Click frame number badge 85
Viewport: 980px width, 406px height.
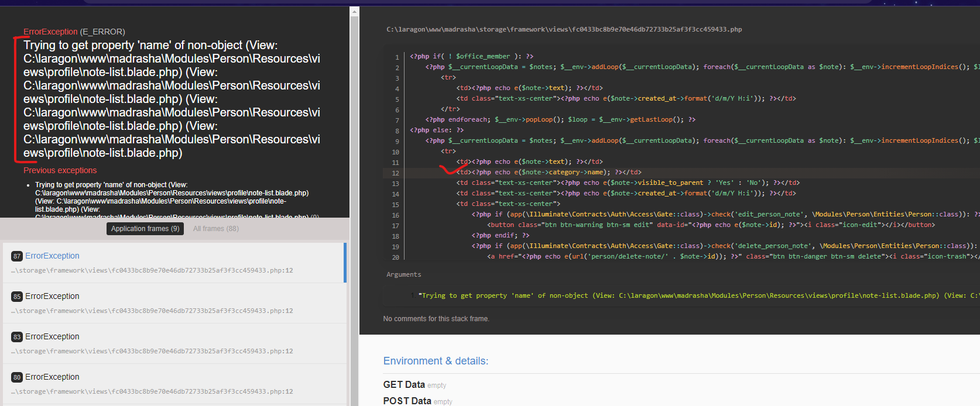coord(17,297)
